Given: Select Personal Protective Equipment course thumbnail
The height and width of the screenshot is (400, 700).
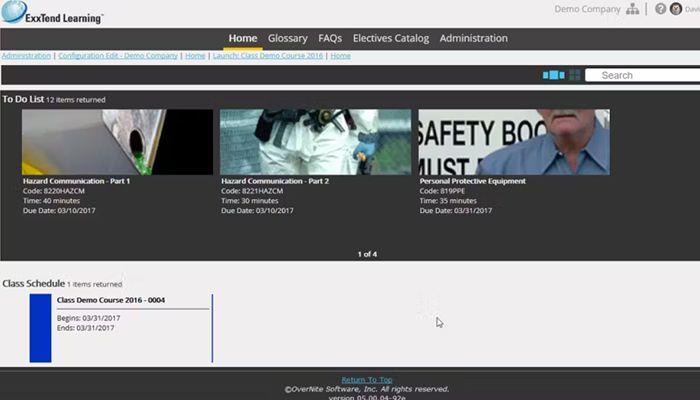Looking at the screenshot, I should click(x=513, y=142).
